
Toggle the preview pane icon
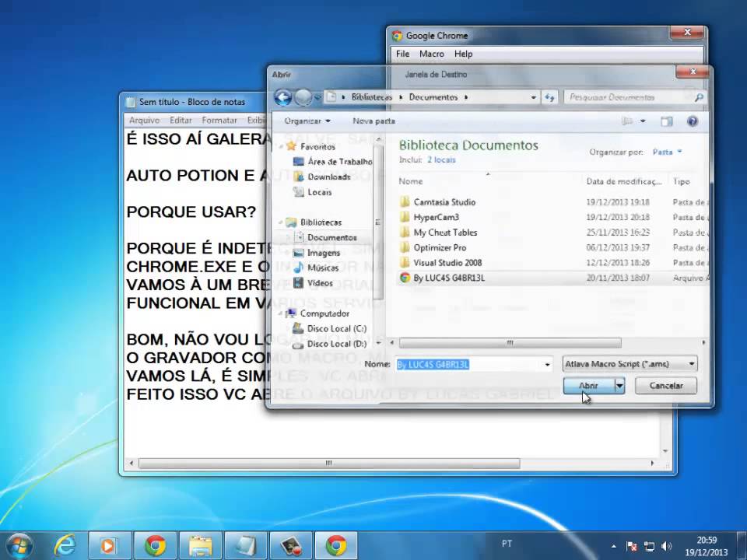667,121
